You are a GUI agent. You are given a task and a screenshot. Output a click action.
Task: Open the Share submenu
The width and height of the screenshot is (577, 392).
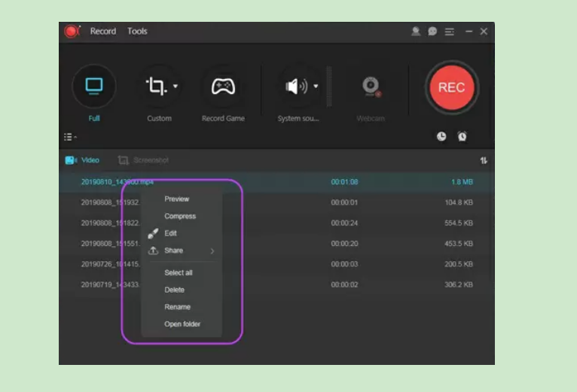coord(182,251)
